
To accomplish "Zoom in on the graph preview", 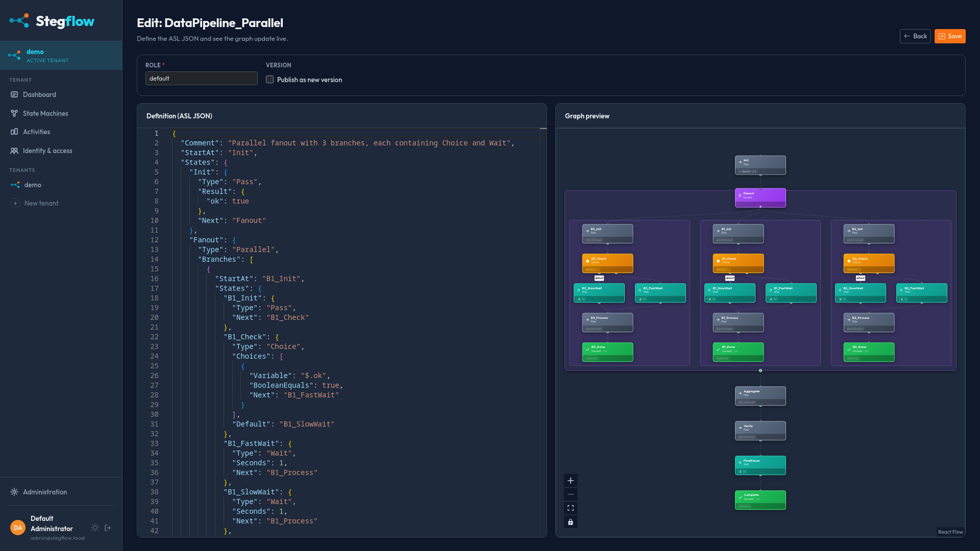I will 571,481.
